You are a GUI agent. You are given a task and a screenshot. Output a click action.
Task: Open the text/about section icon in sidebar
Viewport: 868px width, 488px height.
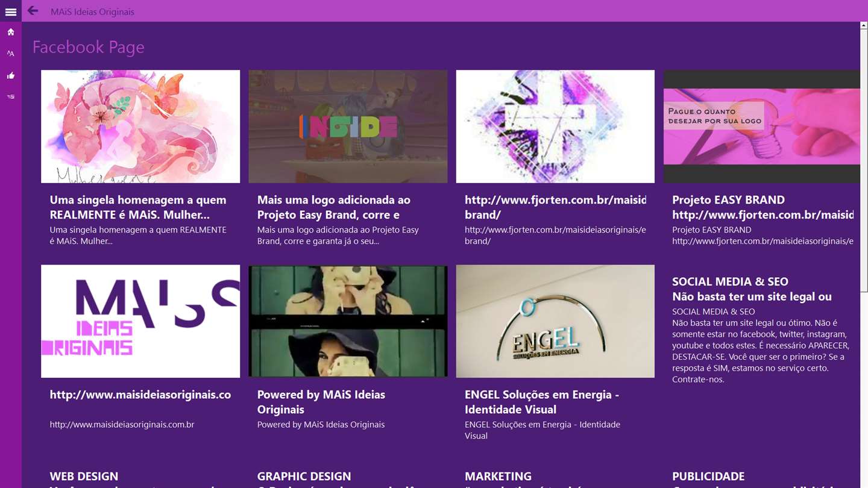pos(11,54)
